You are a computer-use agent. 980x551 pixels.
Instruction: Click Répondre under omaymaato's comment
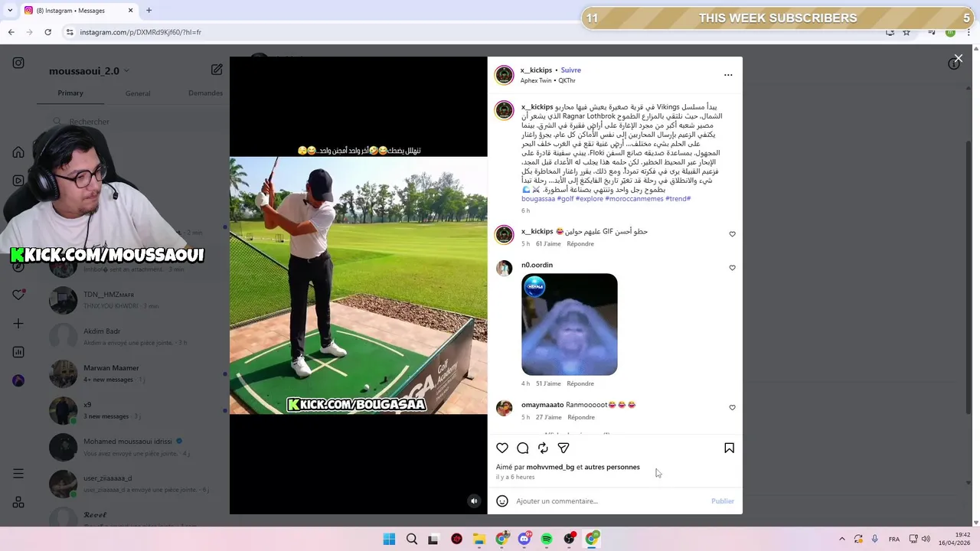pos(581,417)
